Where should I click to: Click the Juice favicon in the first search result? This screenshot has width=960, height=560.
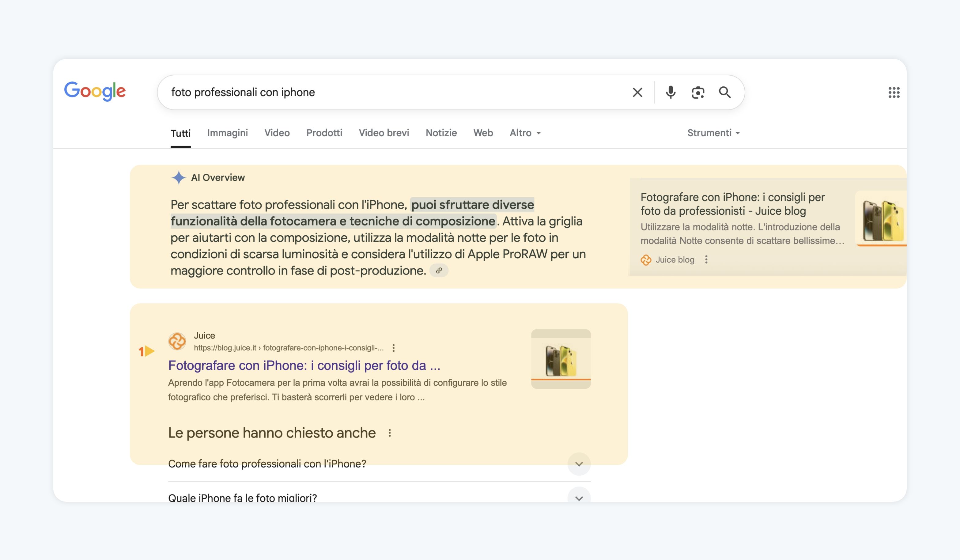click(x=177, y=341)
